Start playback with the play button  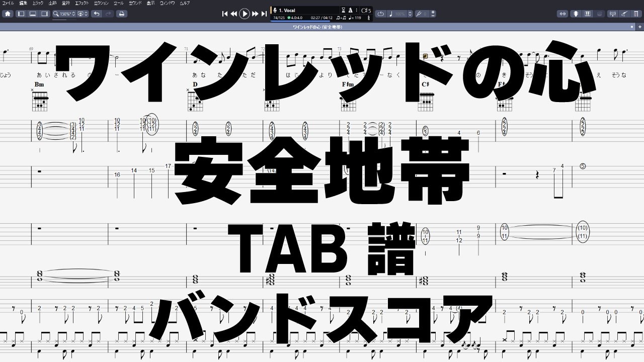(245, 14)
